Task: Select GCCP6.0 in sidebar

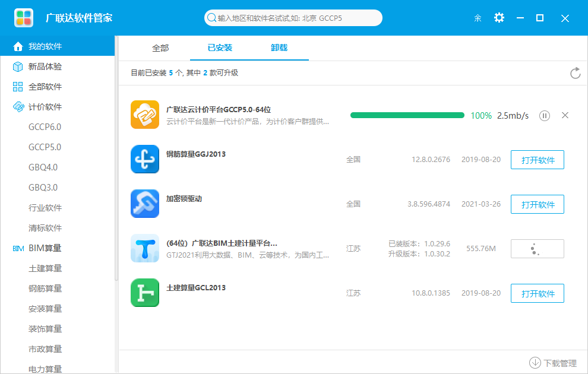Action: point(45,127)
